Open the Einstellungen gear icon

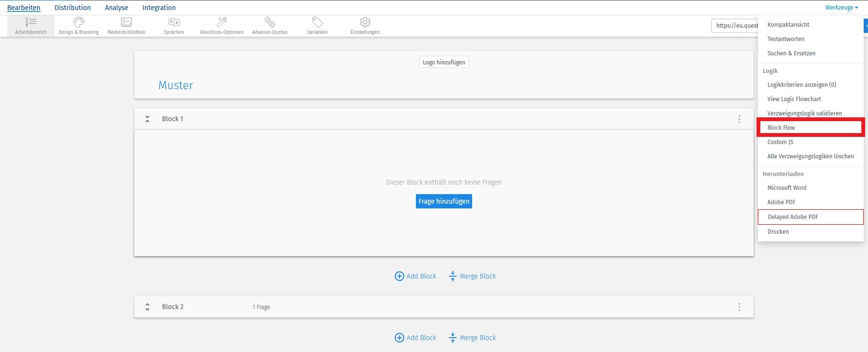(x=365, y=22)
